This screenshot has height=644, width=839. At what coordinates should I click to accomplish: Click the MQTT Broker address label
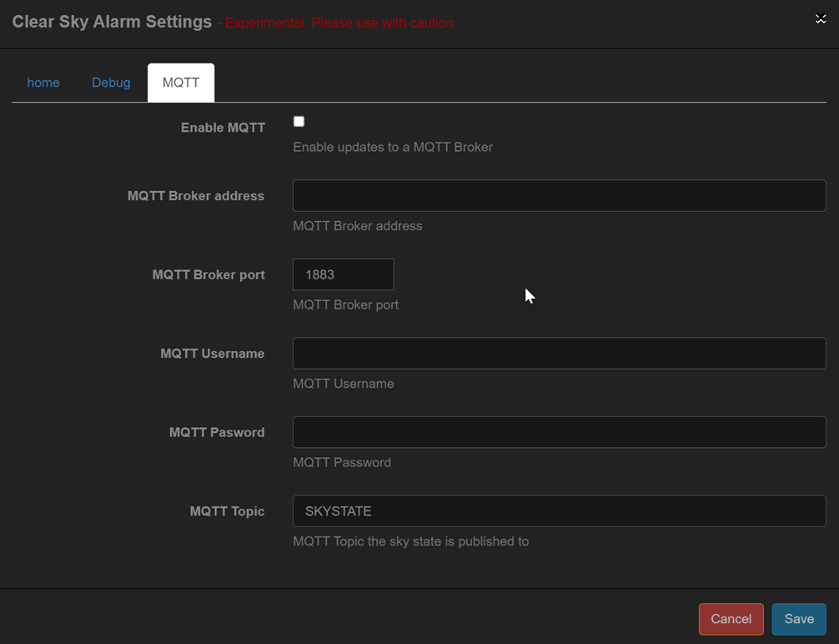click(x=196, y=195)
